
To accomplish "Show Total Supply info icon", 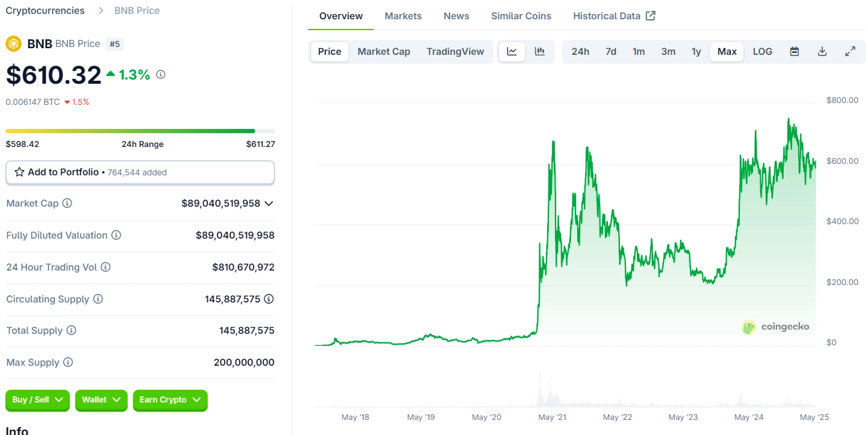I will coord(71,330).
